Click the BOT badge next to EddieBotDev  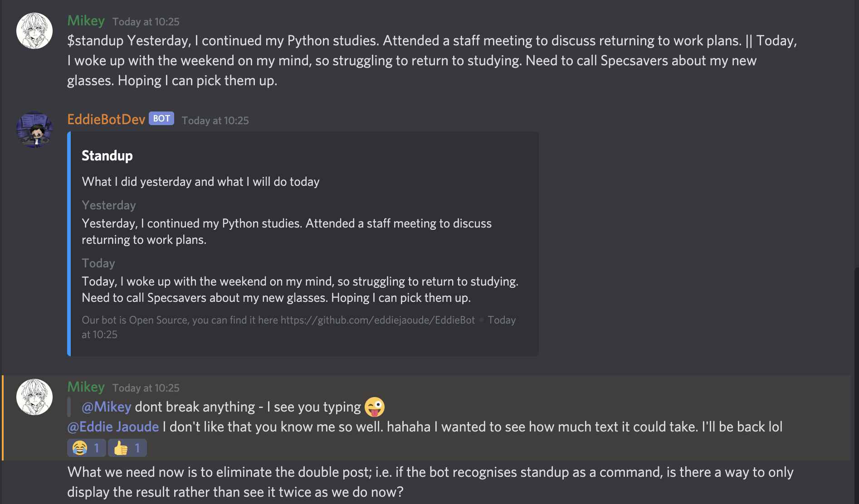(161, 119)
